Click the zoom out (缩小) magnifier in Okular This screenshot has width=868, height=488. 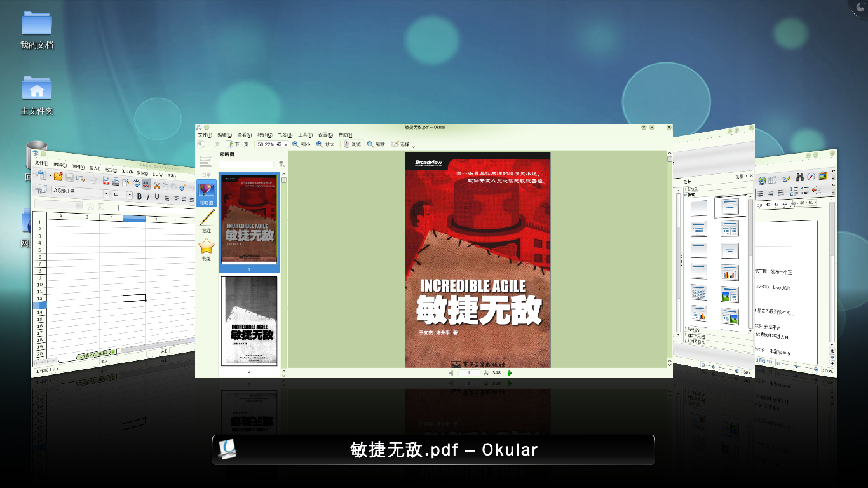(301, 144)
